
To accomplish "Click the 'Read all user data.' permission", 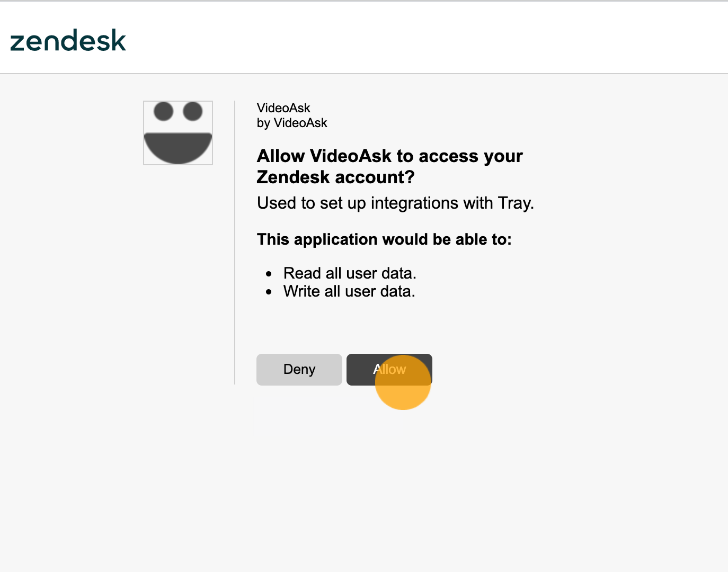I will [x=350, y=273].
